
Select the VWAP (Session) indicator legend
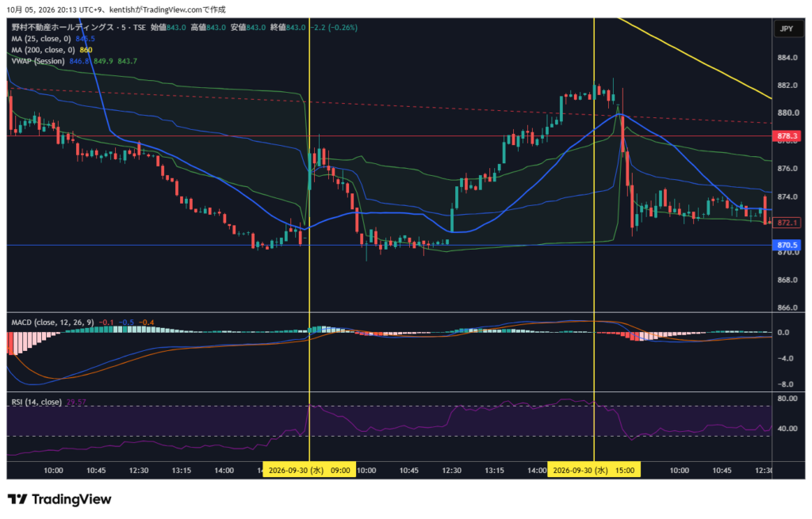[x=38, y=61]
